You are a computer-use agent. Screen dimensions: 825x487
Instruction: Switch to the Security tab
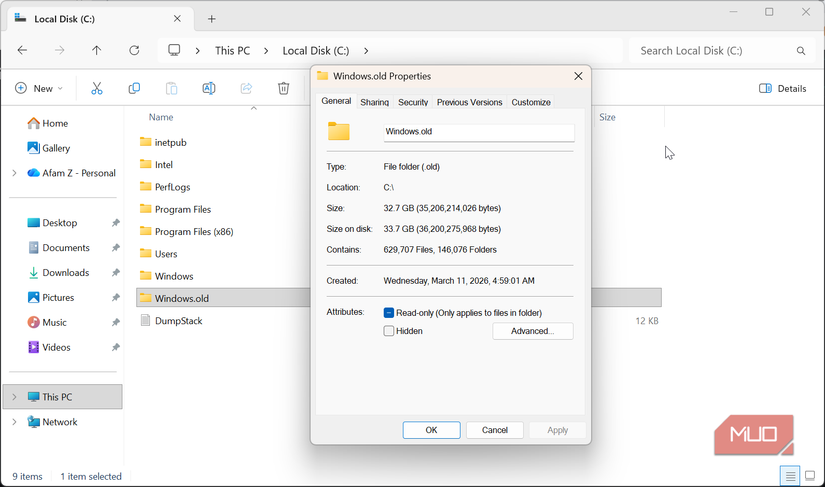coord(413,102)
